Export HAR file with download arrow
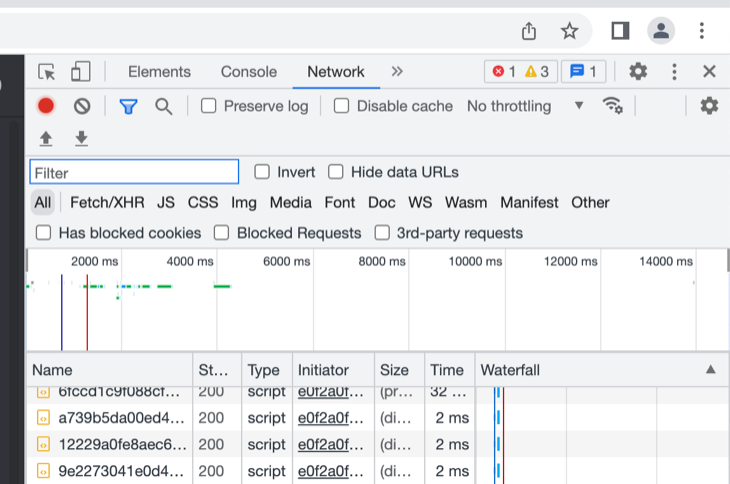 click(x=81, y=138)
